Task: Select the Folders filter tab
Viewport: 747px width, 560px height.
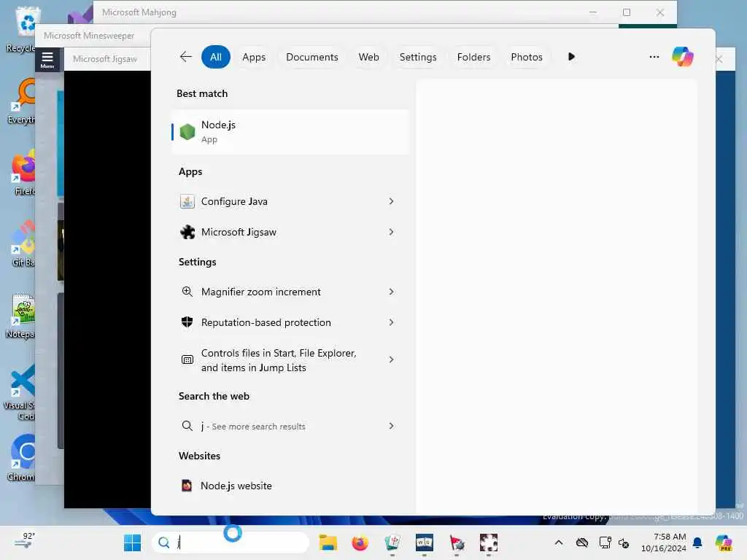Action: (x=473, y=57)
